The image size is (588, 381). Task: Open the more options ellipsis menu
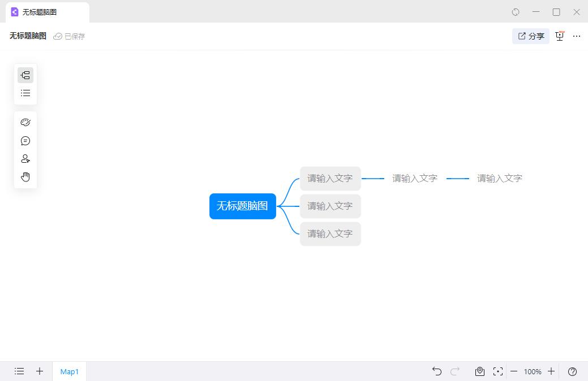click(x=577, y=36)
